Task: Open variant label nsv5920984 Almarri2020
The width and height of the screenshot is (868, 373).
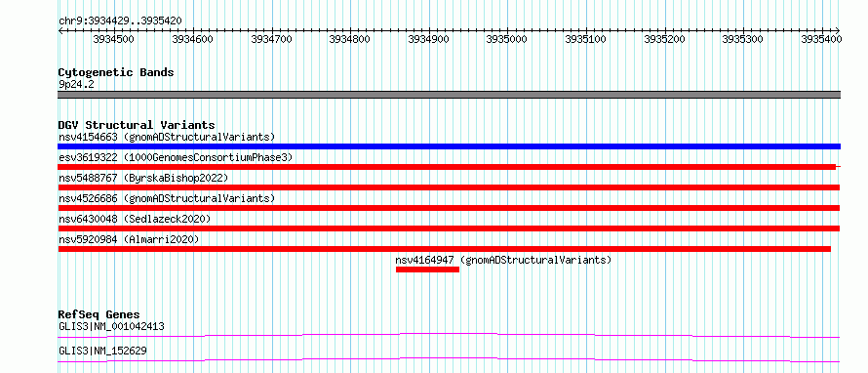Action: pyautogui.click(x=129, y=239)
